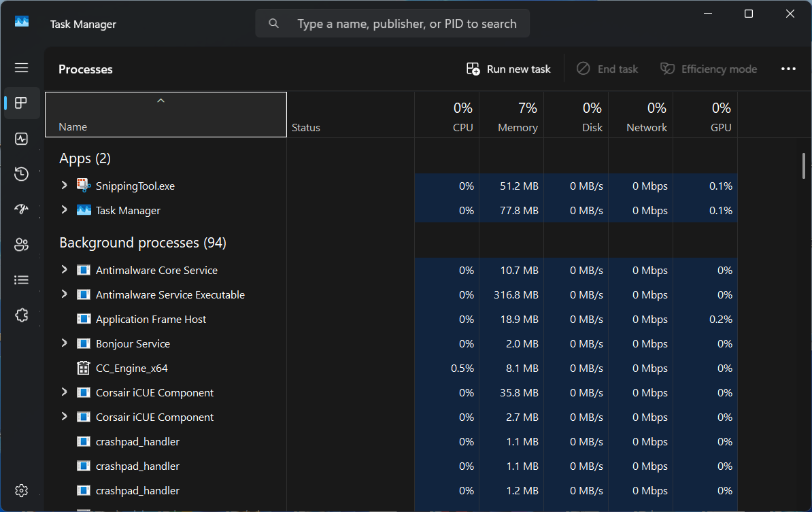Image resolution: width=812 pixels, height=512 pixels.
Task: Open Task Manager settings gear
Action: [21, 490]
